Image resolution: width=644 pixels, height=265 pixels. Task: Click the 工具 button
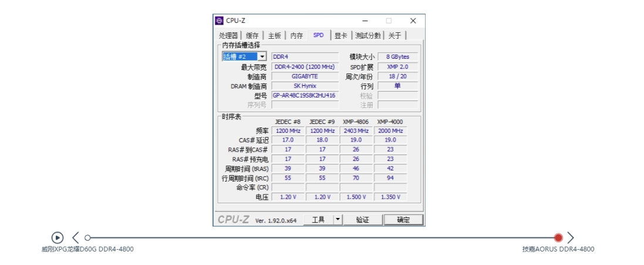pyautogui.click(x=319, y=220)
